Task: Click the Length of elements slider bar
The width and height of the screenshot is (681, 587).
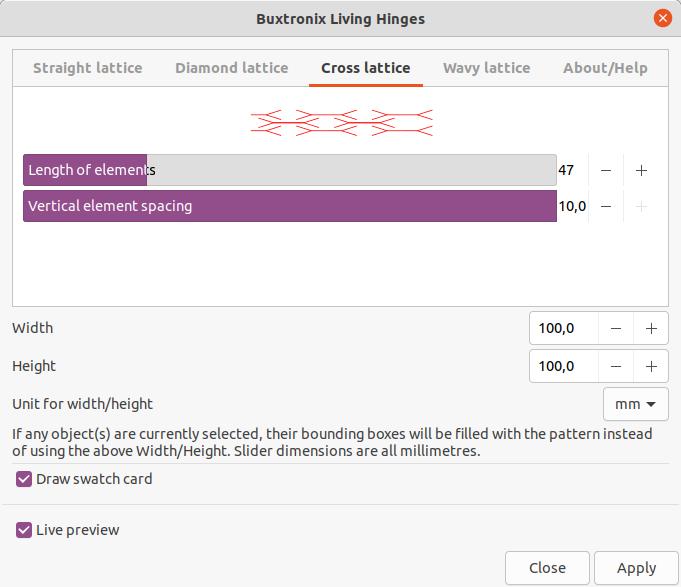Action: tap(290, 170)
